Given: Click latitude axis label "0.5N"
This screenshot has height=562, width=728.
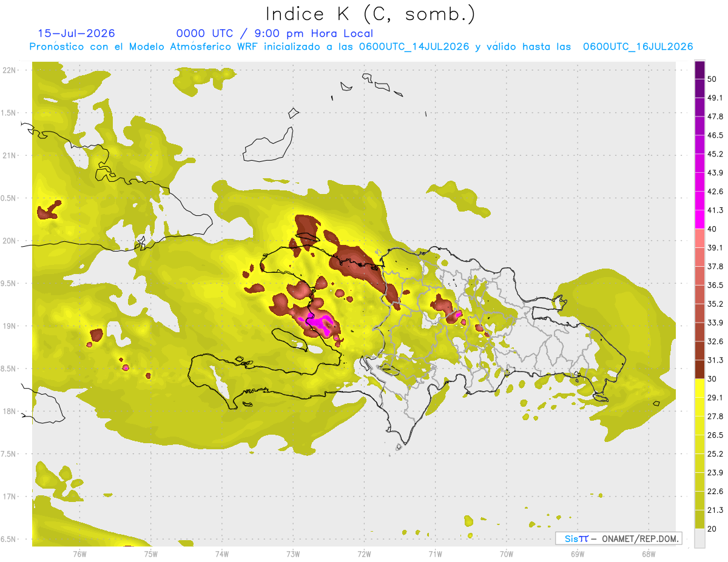Looking at the screenshot, I should click(8, 198).
